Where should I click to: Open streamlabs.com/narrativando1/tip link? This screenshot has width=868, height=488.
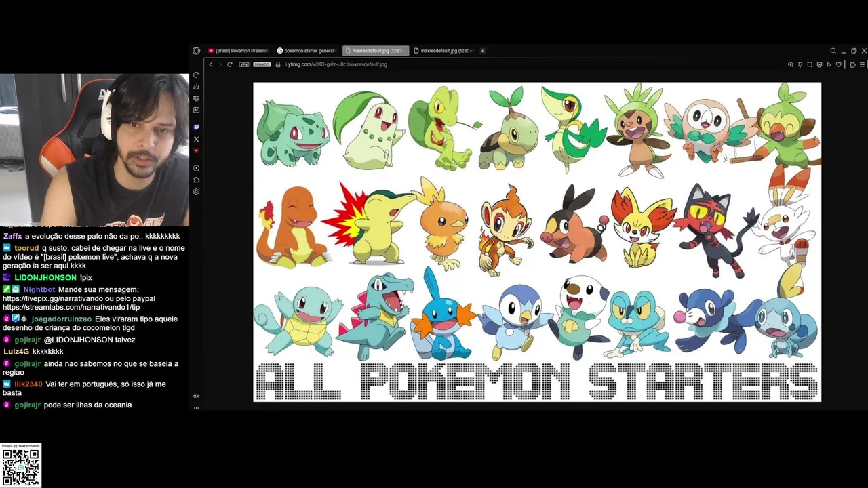[71, 308]
